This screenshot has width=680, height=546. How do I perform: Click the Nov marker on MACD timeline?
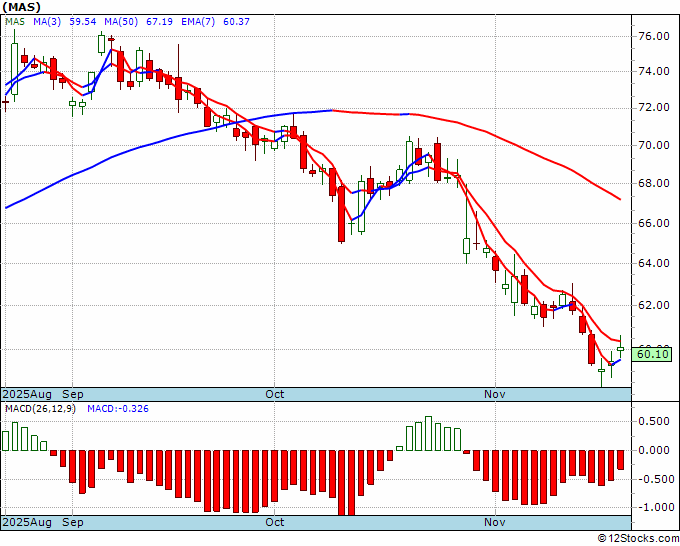coord(495,522)
